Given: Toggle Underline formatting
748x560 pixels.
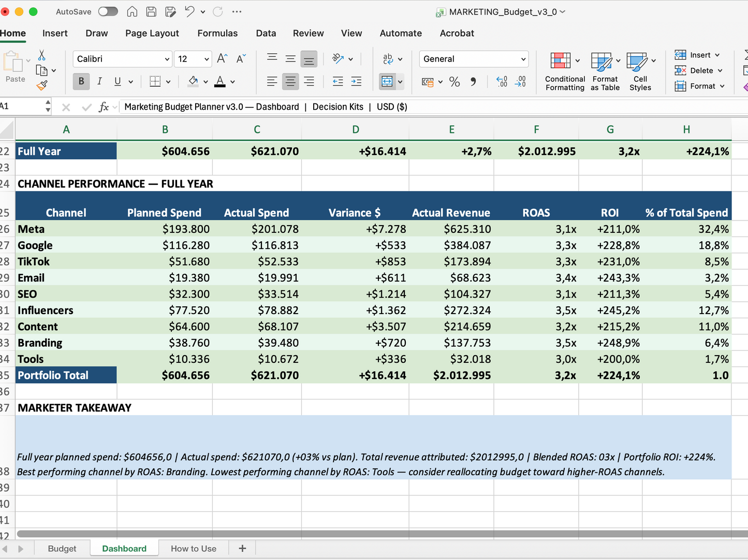Looking at the screenshot, I should pos(118,81).
